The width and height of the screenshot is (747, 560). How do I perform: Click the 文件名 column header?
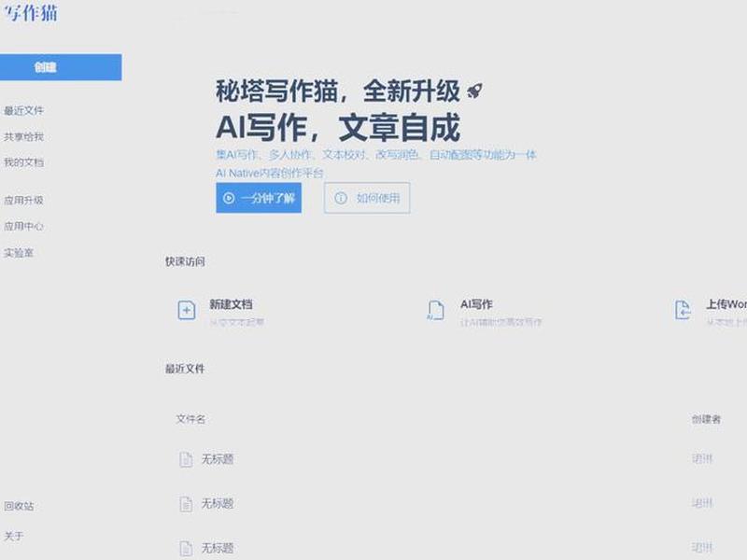tap(190, 419)
